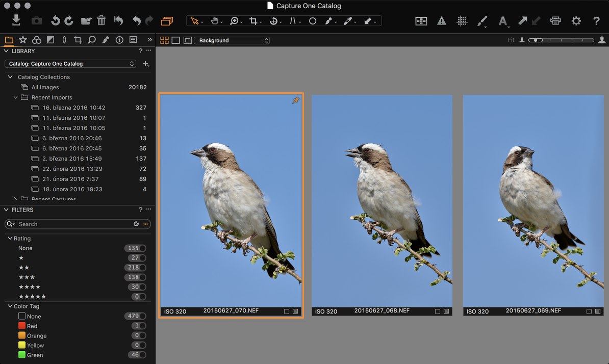Click the Red color tag swatch

click(22, 326)
